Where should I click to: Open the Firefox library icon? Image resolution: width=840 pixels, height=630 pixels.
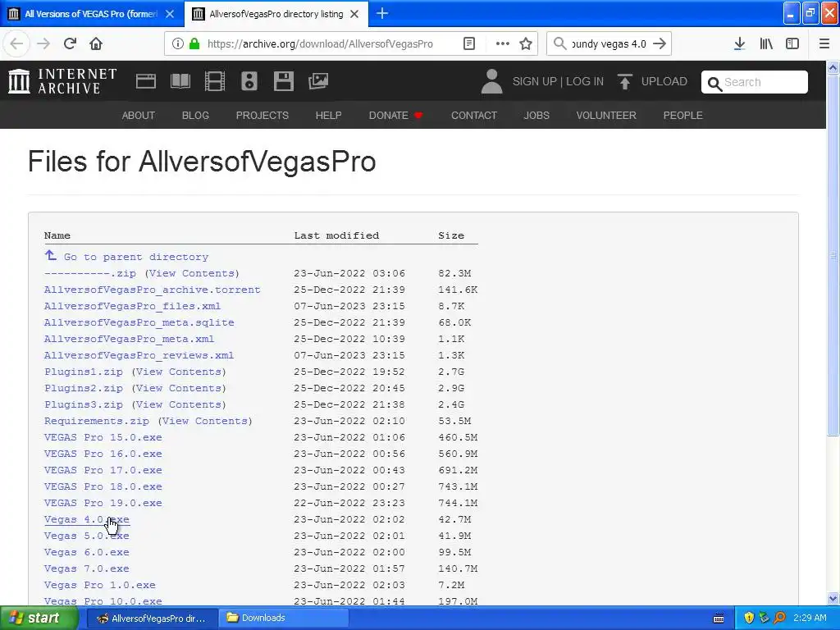[x=766, y=43]
